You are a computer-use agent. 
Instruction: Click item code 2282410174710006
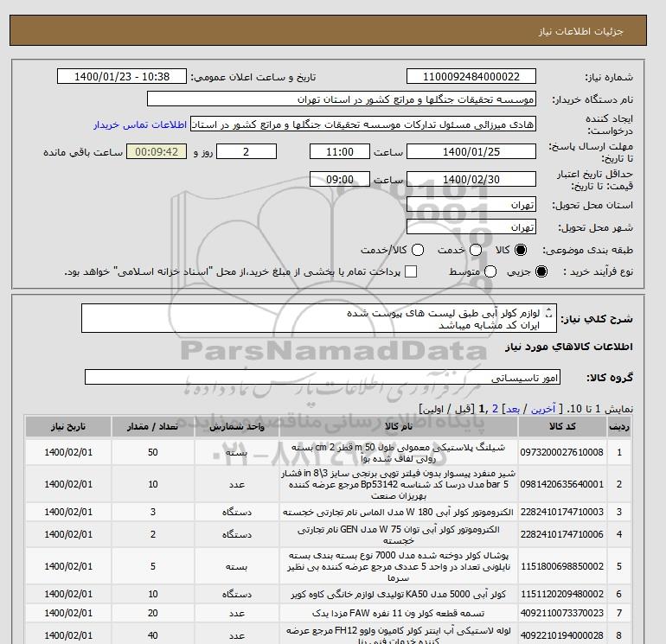(x=562, y=534)
